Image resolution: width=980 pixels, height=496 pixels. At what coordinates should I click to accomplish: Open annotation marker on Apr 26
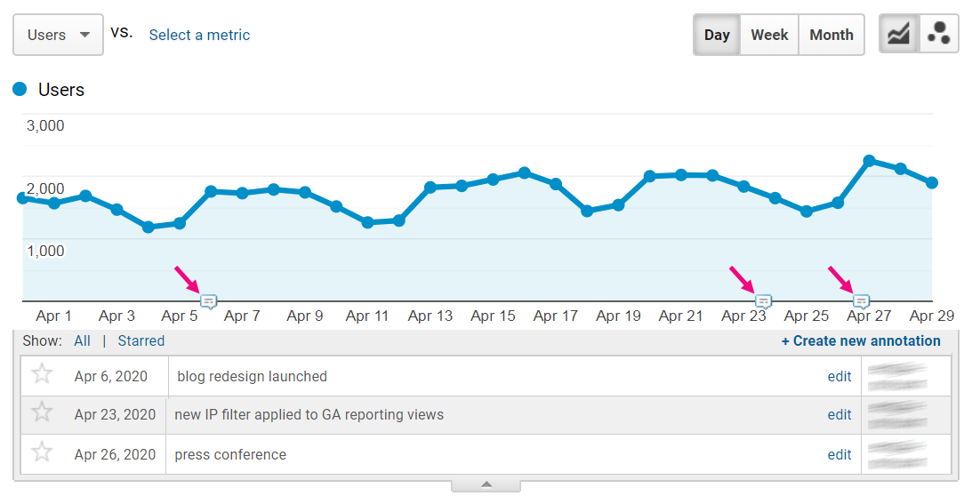pos(861,301)
